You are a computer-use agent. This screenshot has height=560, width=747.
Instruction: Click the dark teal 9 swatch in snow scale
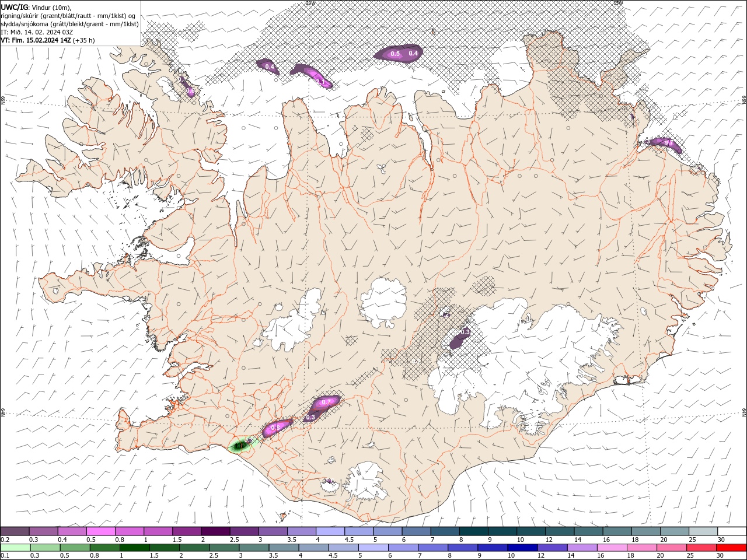501,531
